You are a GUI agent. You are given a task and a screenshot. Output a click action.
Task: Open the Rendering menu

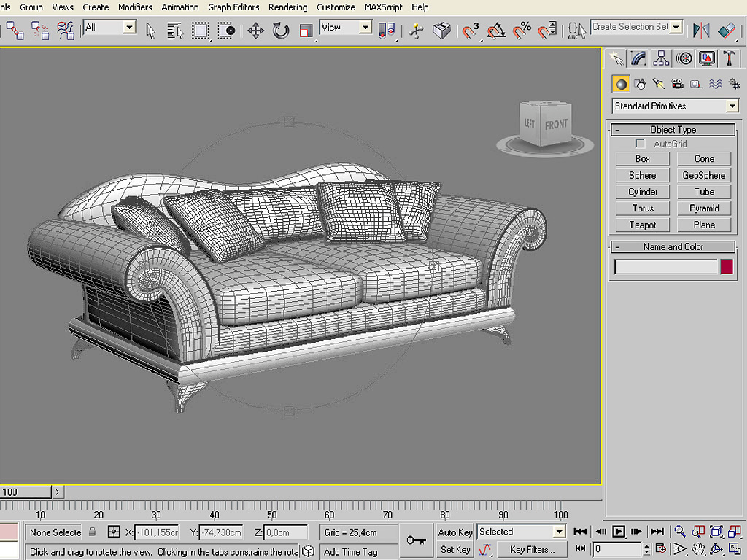(288, 7)
